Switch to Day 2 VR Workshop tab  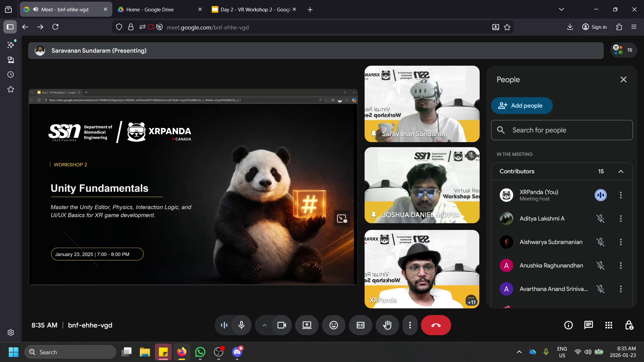pos(255,9)
